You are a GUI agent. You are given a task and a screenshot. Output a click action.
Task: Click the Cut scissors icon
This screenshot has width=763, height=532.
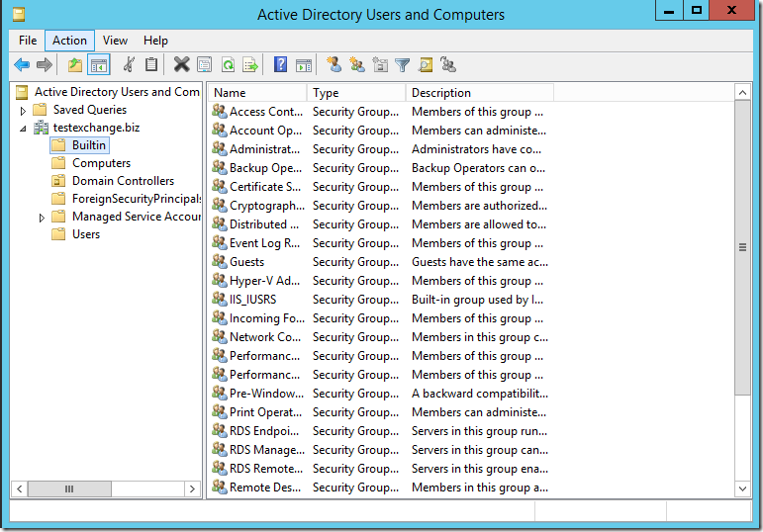[x=129, y=64]
